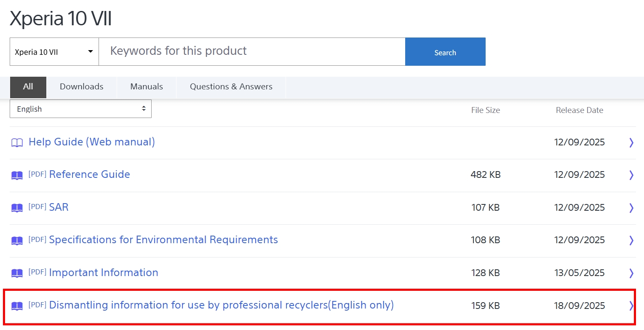Open Dismantling information for professional recyclers PDF
This screenshot has height=330, width=644.
click(x=222, y=305)
